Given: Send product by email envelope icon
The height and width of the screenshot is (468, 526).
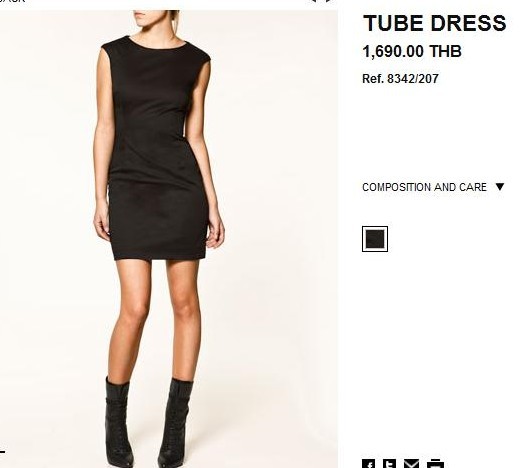Looking at the screenshot, I should pos(411,464).
